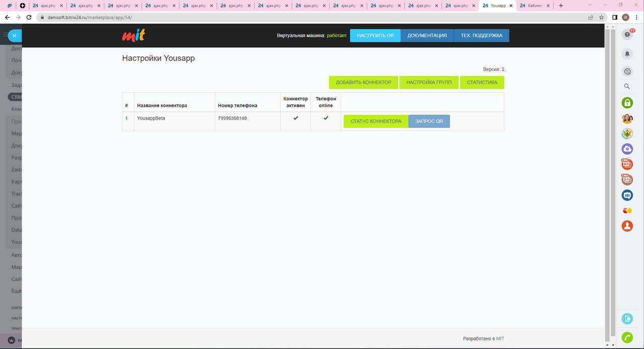The height and width of the screenshot is (349, 644).
Task: Click connector name YousappBeta
Action: 151,118
